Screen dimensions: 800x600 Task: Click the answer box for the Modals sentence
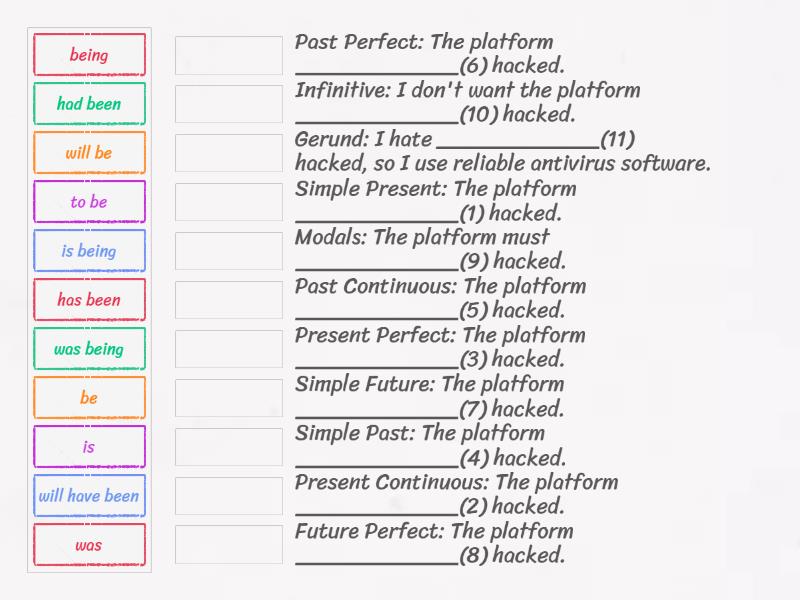228,250
